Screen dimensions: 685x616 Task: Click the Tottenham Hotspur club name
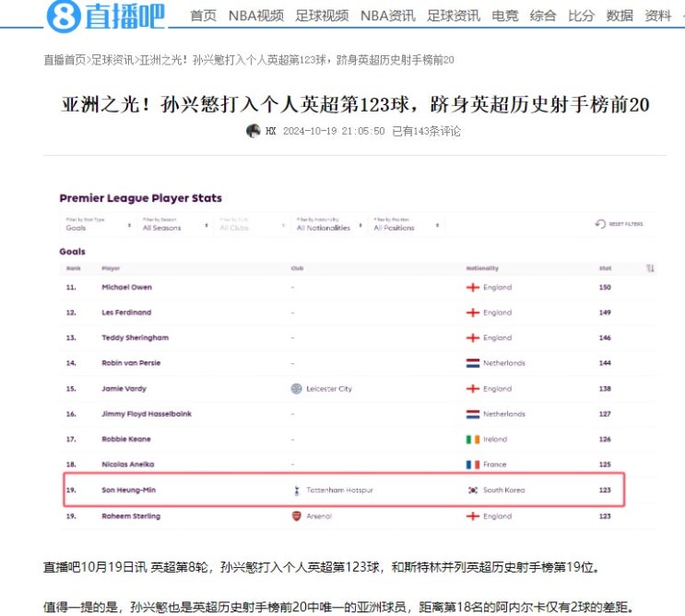click(339, 491)
